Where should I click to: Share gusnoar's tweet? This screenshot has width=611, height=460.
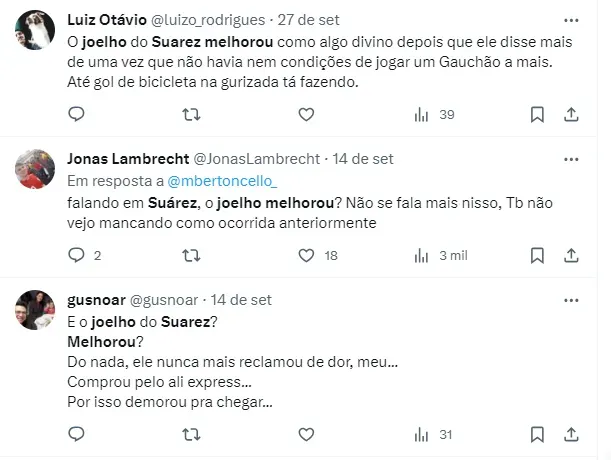click(571, 434)
